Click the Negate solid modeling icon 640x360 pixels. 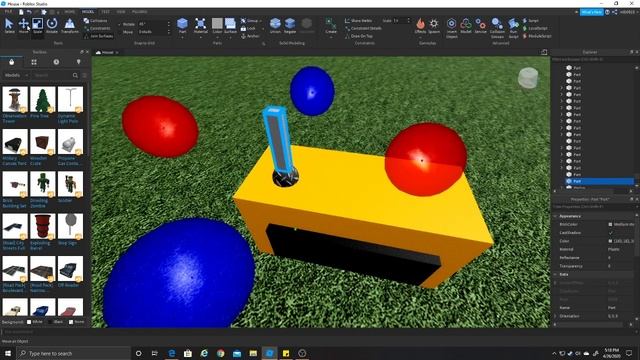click(x=290, y=24)
